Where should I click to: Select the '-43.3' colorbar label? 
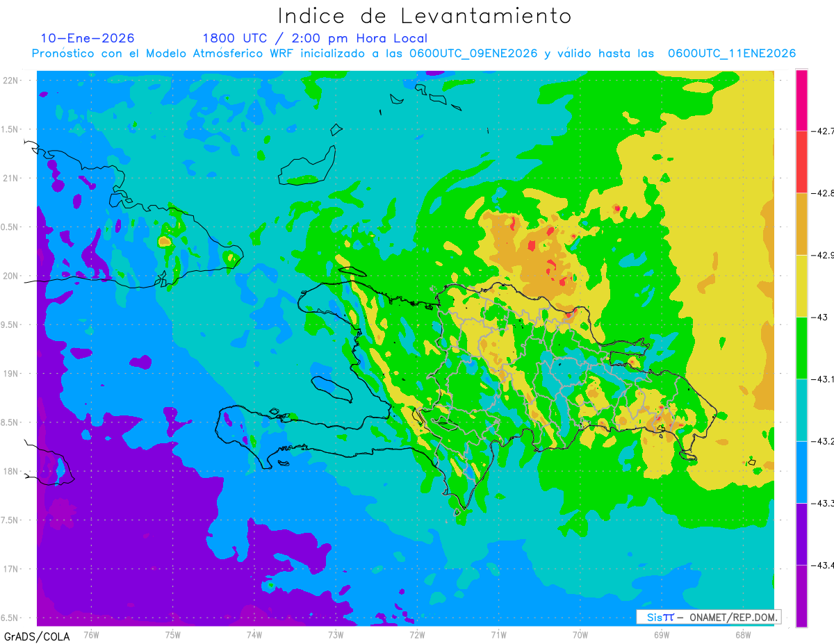pyautogui.click(x=823, y=503)
